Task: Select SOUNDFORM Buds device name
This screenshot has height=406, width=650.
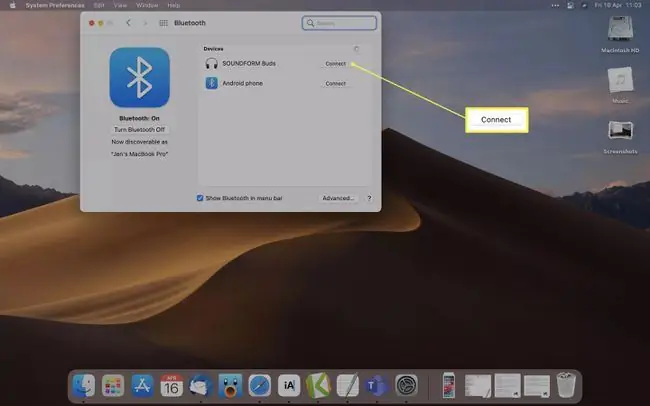Action: (249, 63)
